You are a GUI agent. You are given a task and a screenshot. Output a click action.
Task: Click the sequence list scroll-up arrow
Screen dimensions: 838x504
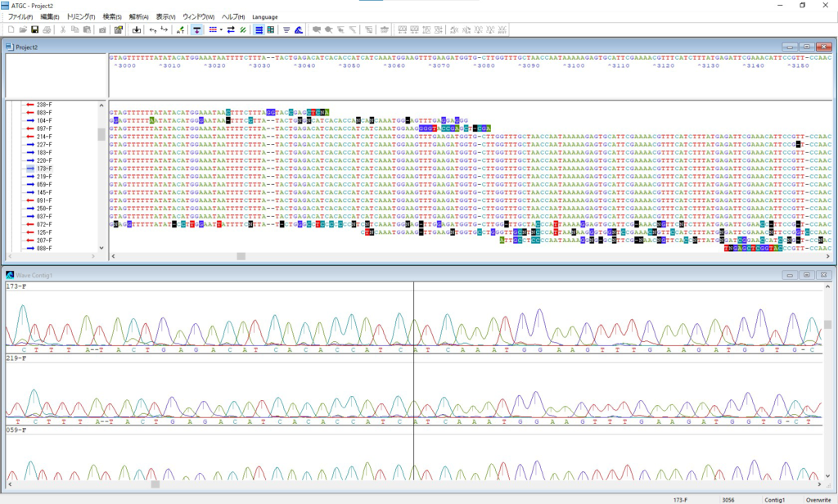coord(101,106)
